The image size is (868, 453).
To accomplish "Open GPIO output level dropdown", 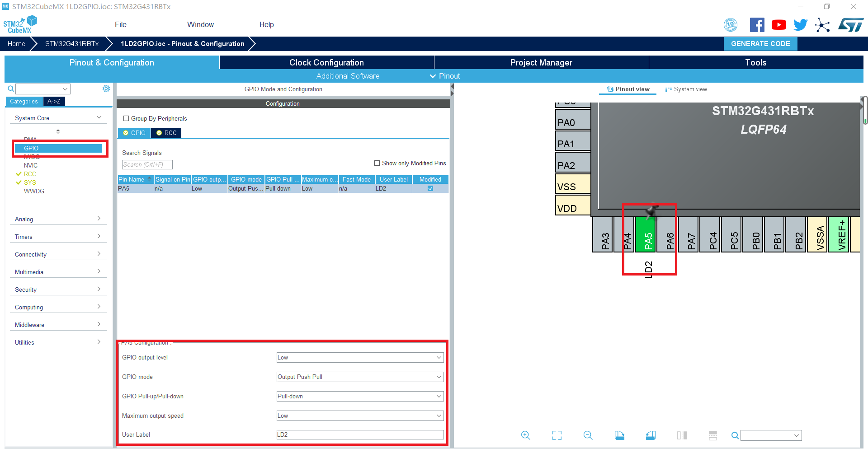I will tap(360, 357).
